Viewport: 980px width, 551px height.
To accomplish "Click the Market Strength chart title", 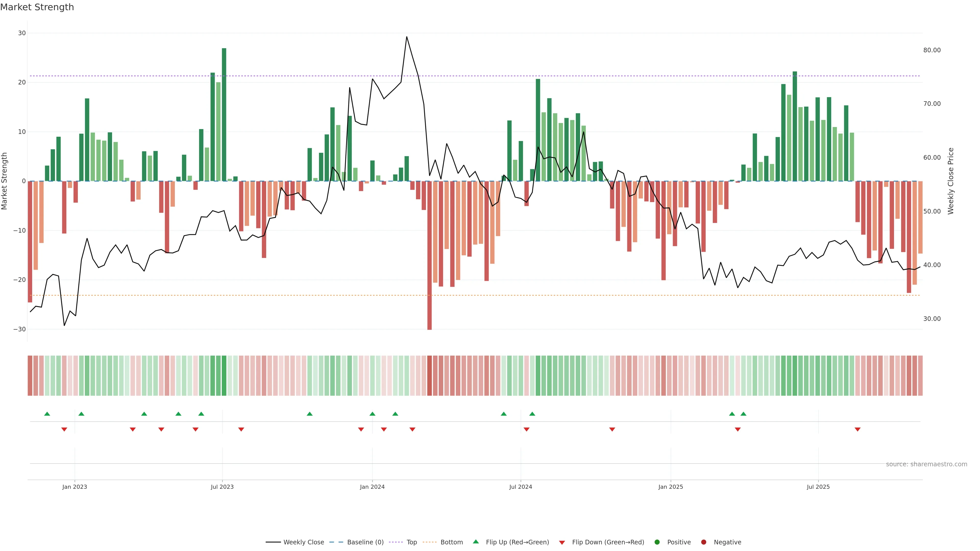I will 37,7.
